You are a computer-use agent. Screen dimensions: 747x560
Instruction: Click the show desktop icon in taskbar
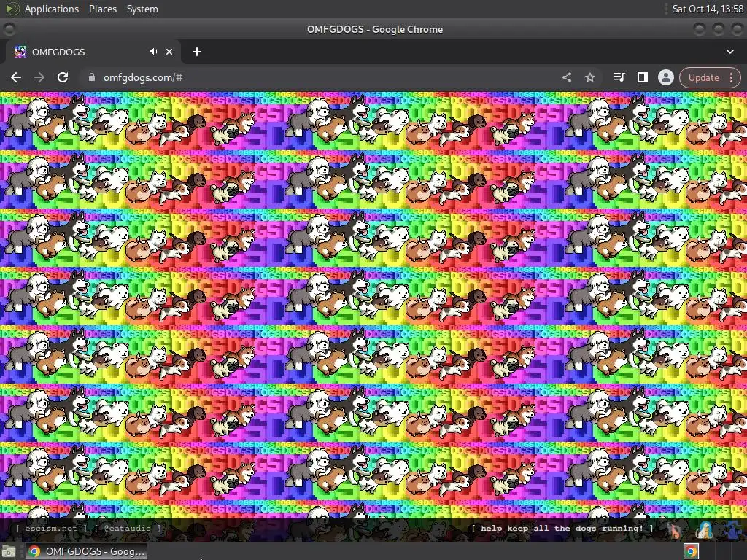[x=9, y=551]
